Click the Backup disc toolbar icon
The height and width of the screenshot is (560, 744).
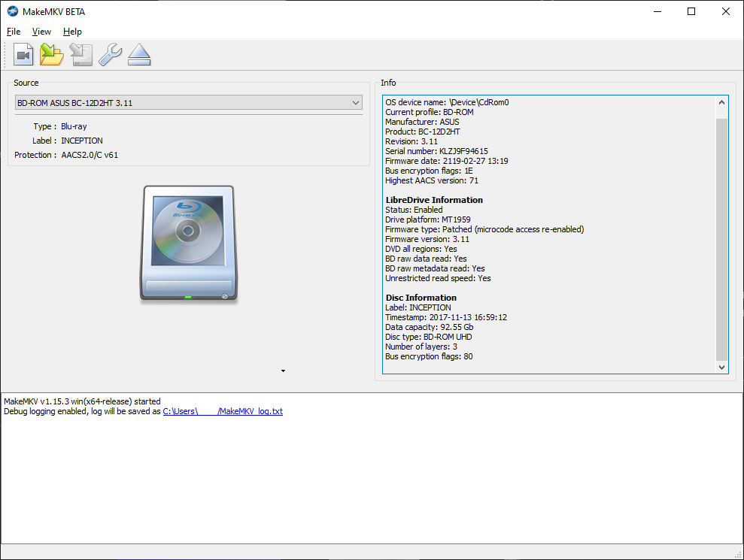pyautogui.click(x=80, y=55)
